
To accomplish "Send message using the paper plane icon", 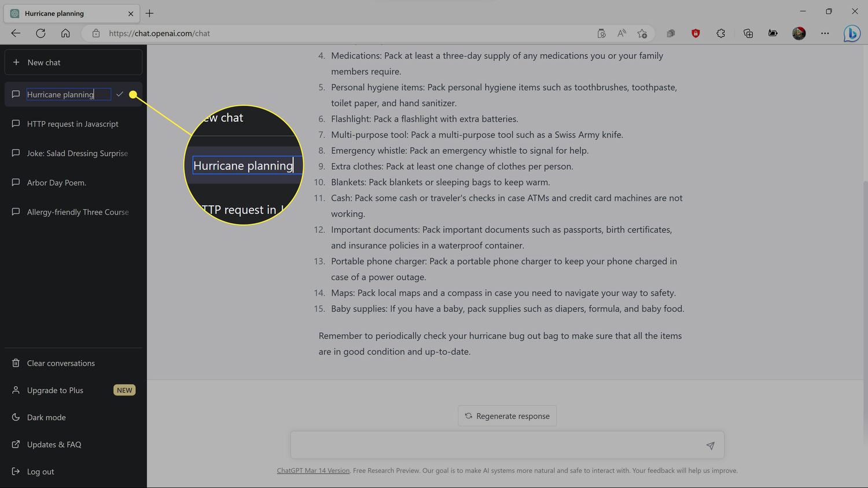I will tap(710, 445).
